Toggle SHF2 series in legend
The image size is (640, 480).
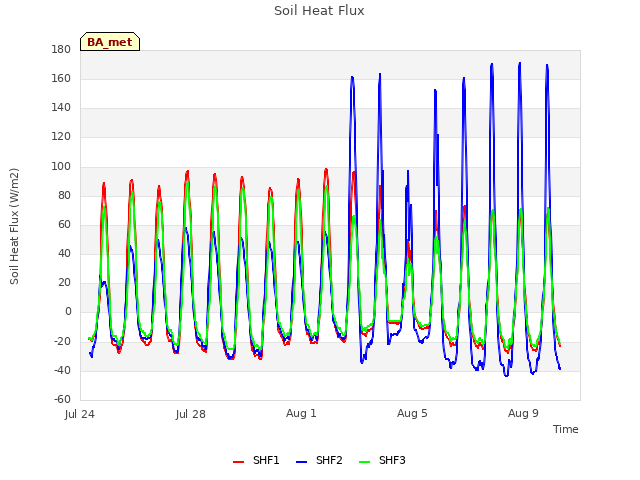coord(319,460)
